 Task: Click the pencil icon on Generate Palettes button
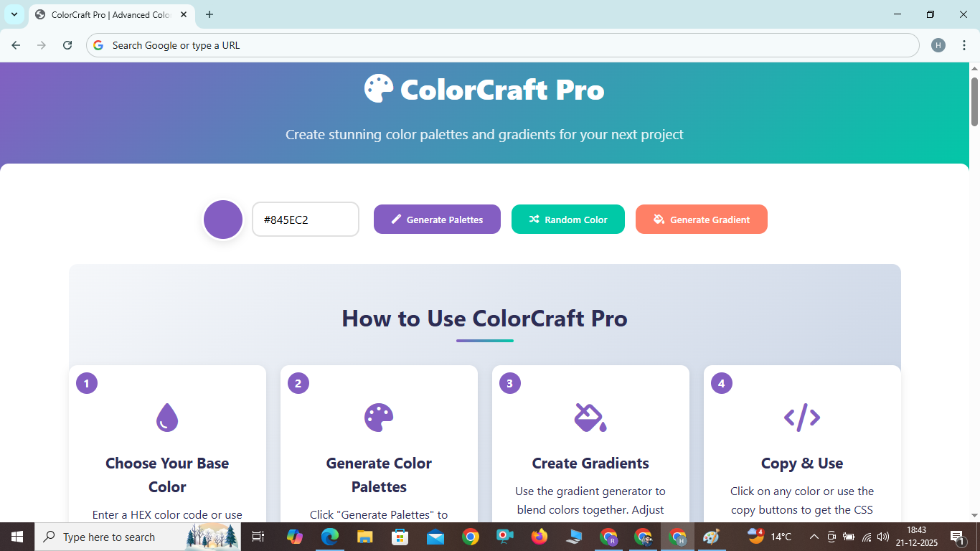point(396,219)
